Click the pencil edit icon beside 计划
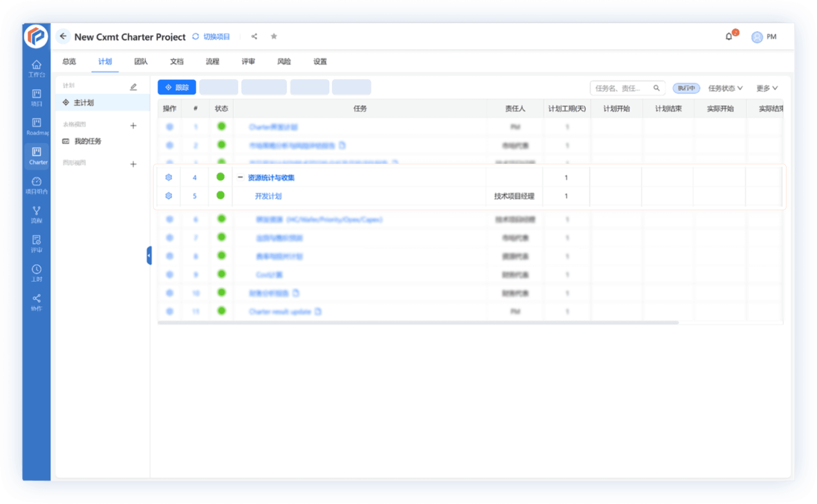817x504 pixels. click(x=133, y=87)
